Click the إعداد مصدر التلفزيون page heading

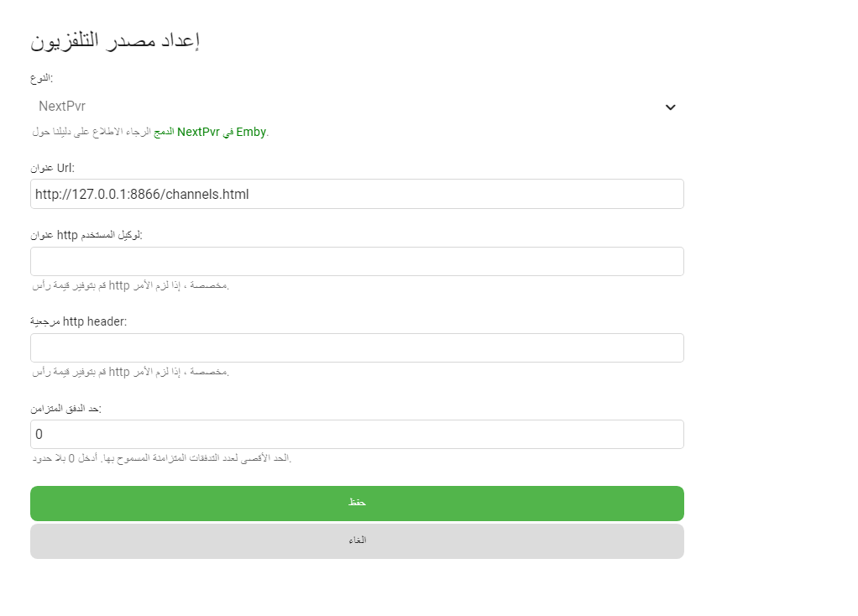[x=115, y=41]
